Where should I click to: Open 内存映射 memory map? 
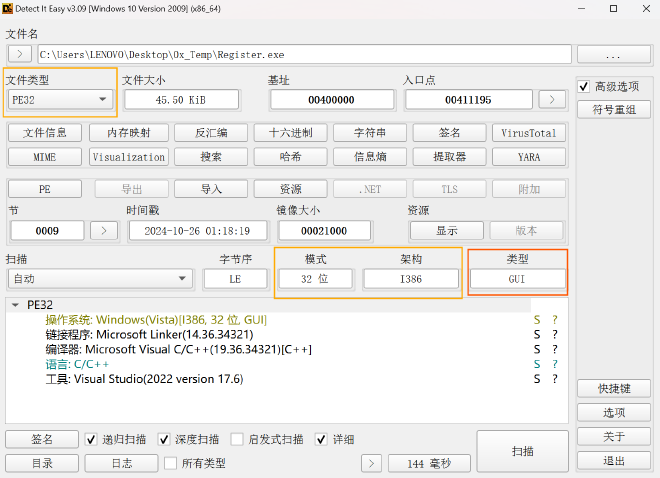[x=129, y=133]
